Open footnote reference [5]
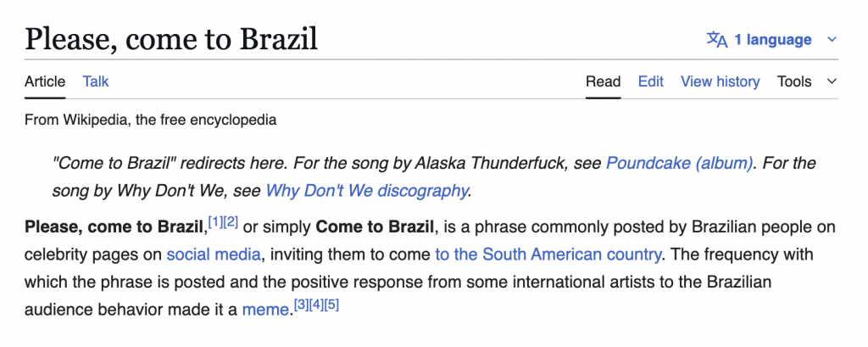This screenshot has height=347, width=868. 331,305
